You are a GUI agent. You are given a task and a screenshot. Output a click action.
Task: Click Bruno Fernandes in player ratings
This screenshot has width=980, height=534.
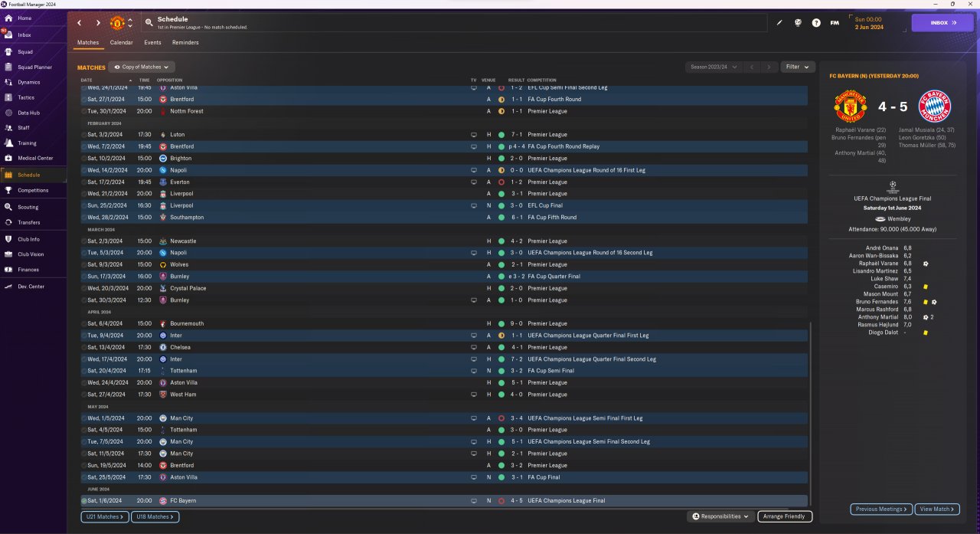coord(877,302)
